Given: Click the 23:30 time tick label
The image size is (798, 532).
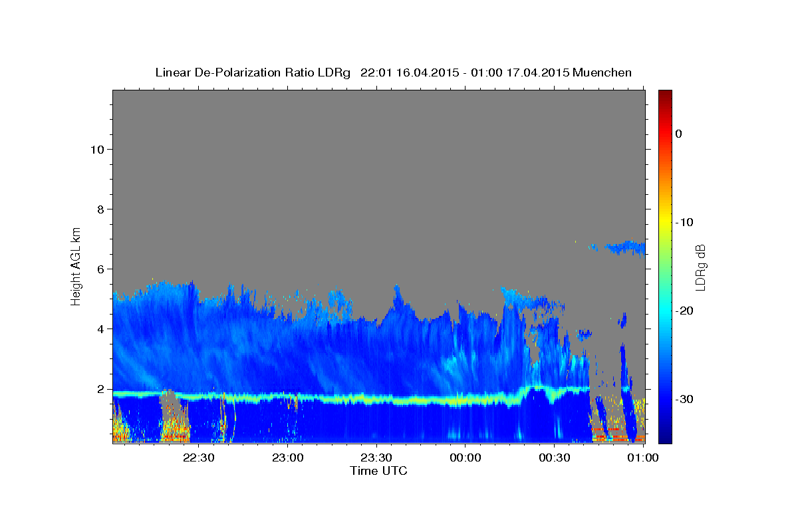Looking at the screenshot, I should coord(376,458).
